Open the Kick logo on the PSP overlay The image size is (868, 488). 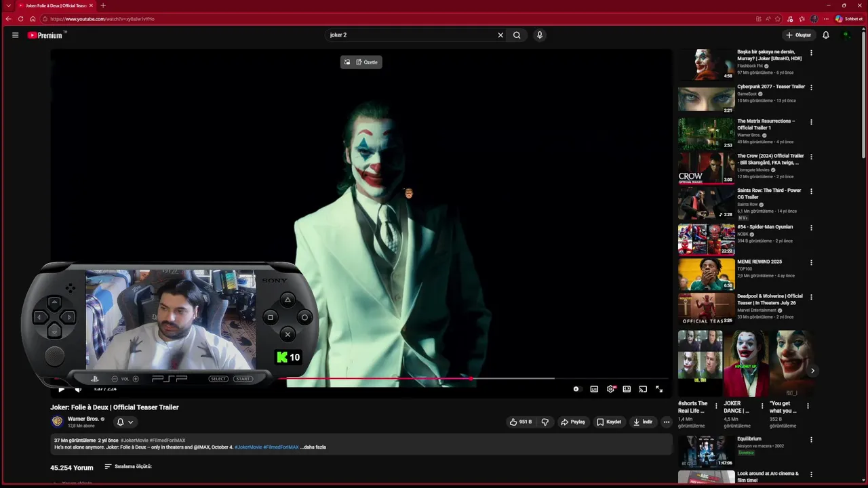(x=282, y=357)
